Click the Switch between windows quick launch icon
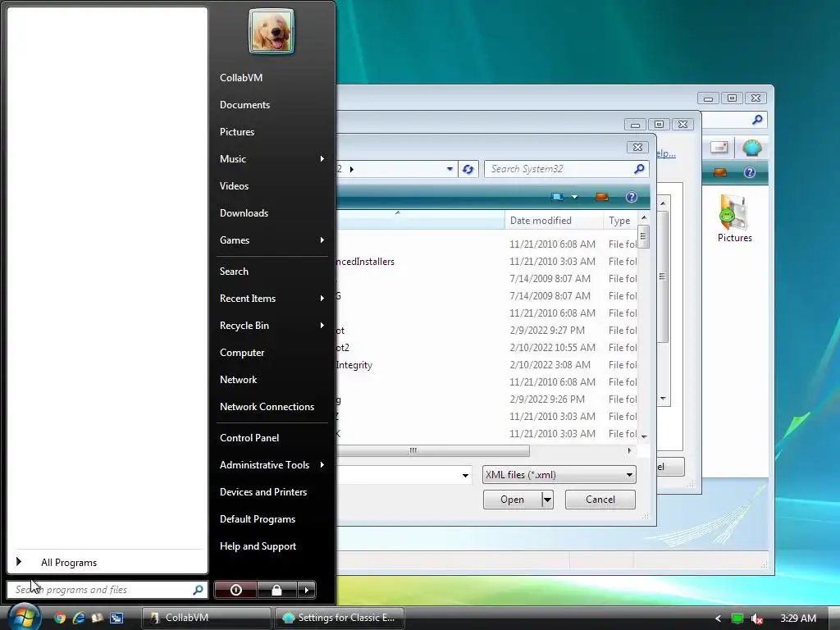This screenshot has height=630, width=840. point(116,618)
